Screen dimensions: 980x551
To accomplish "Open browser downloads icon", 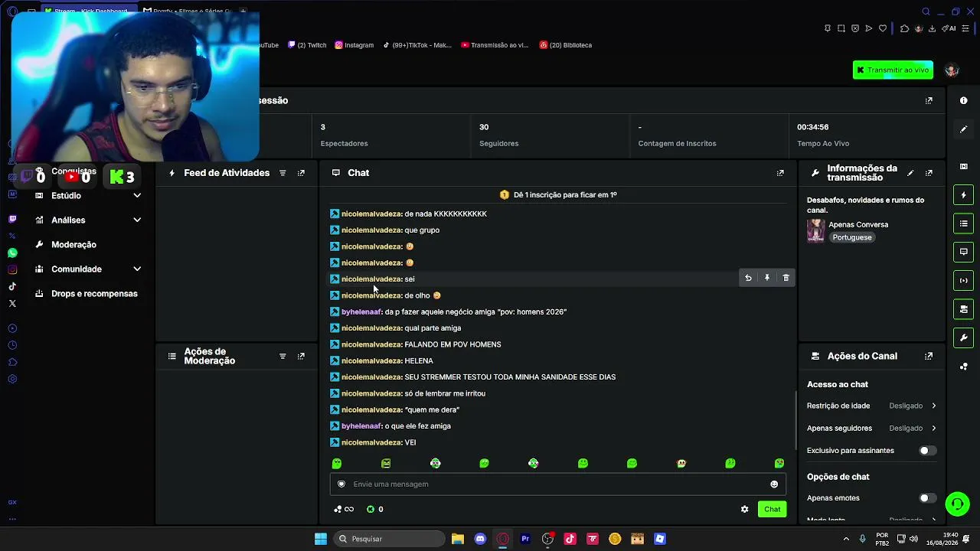I will coord(932,28).
